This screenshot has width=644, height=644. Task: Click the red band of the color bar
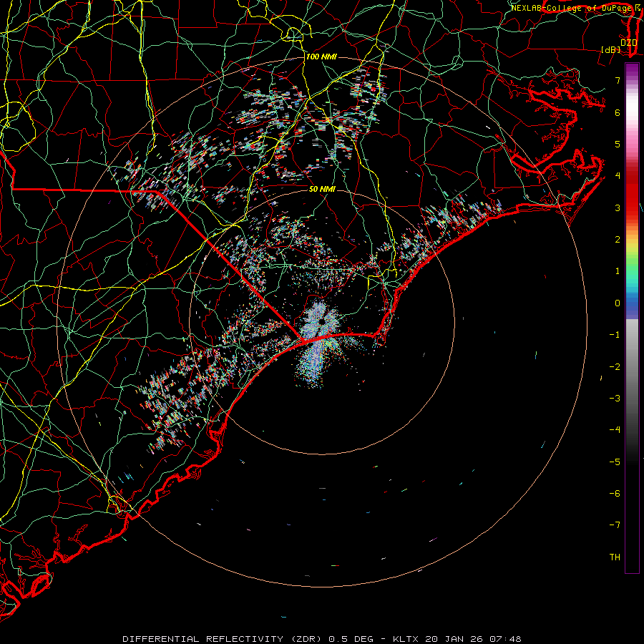[632, 193]
